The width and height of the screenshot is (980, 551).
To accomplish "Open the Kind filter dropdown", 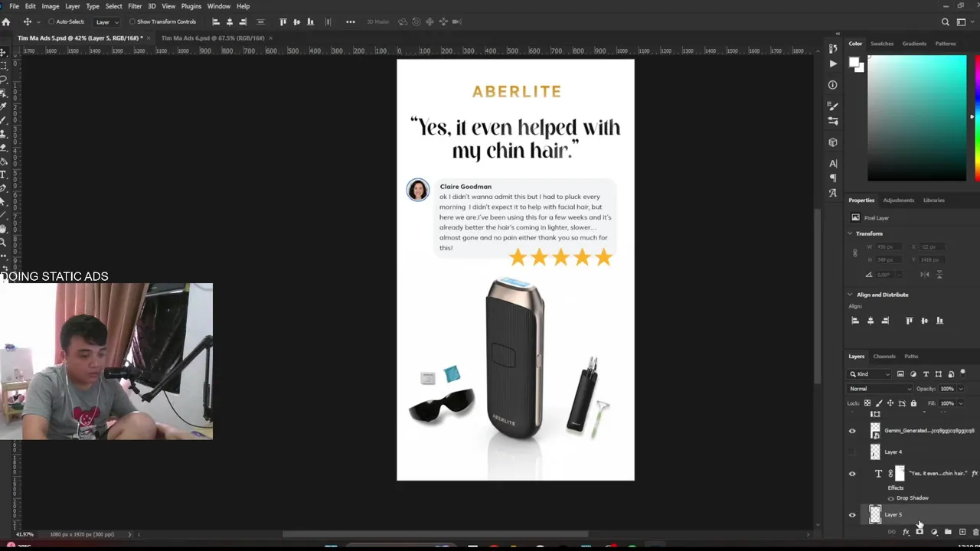I will coord(871,374).
